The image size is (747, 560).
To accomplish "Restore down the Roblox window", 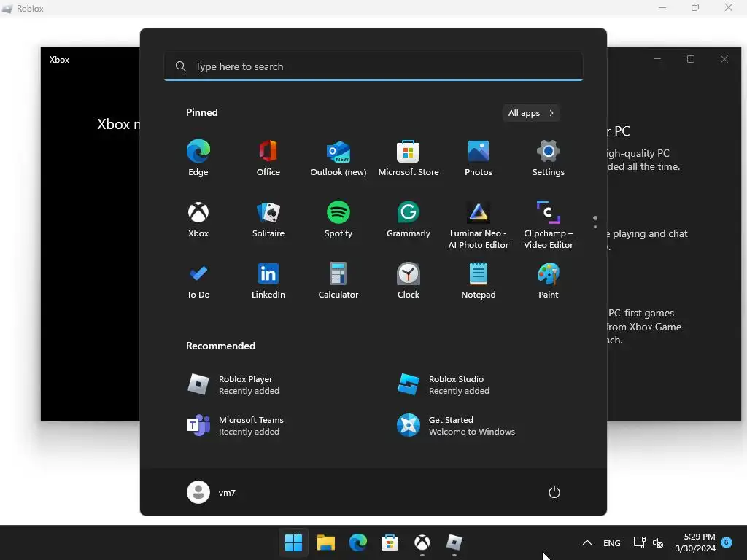I will click(695, 7).
